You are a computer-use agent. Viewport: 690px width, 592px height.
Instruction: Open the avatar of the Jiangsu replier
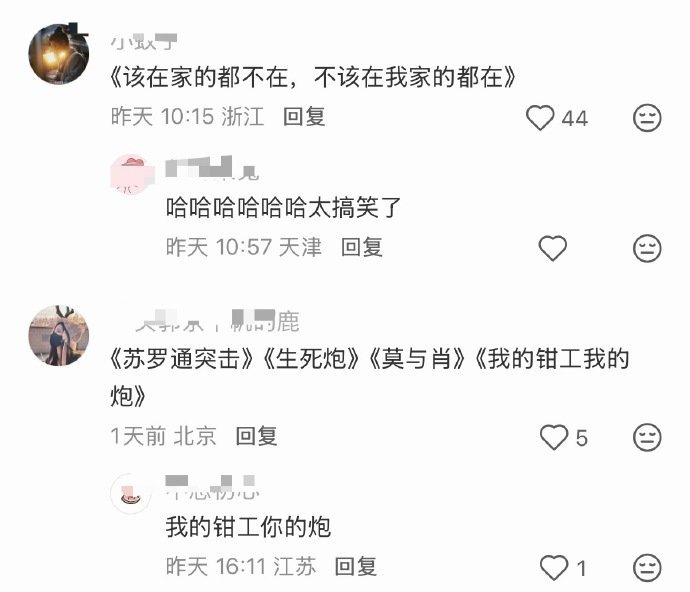pos(131,493)
